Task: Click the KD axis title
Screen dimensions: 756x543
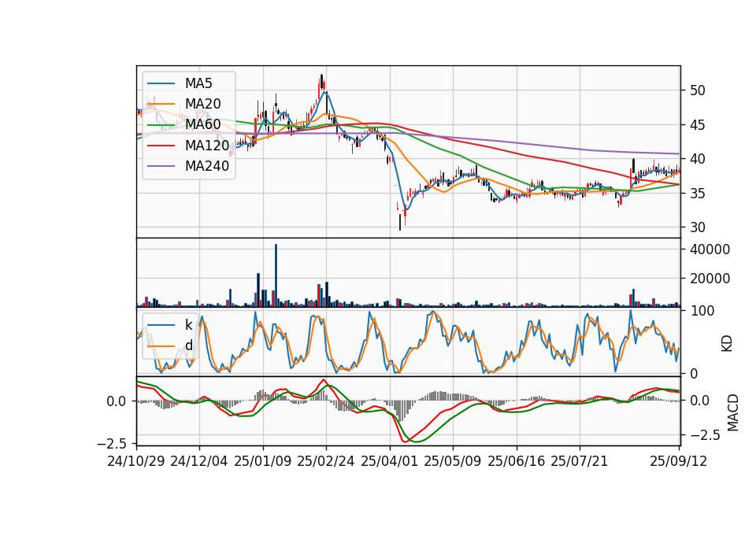Action: tap(727, 344)
